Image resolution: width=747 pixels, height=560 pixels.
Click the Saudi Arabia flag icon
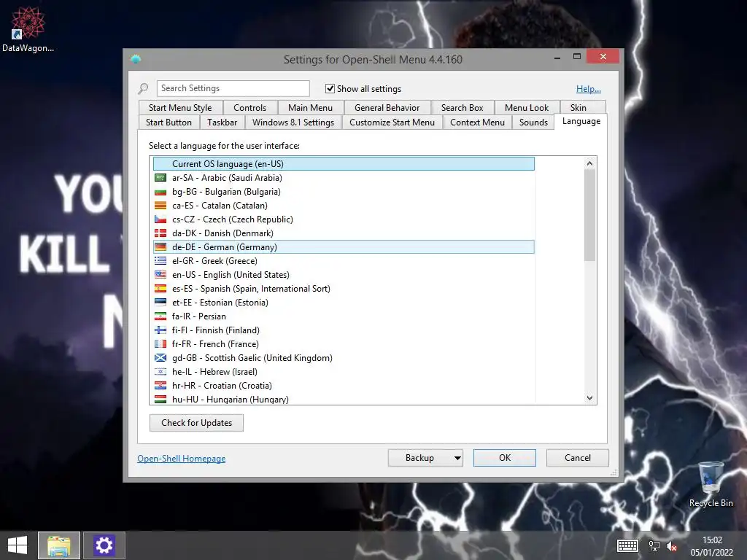[x=160, y=178]
